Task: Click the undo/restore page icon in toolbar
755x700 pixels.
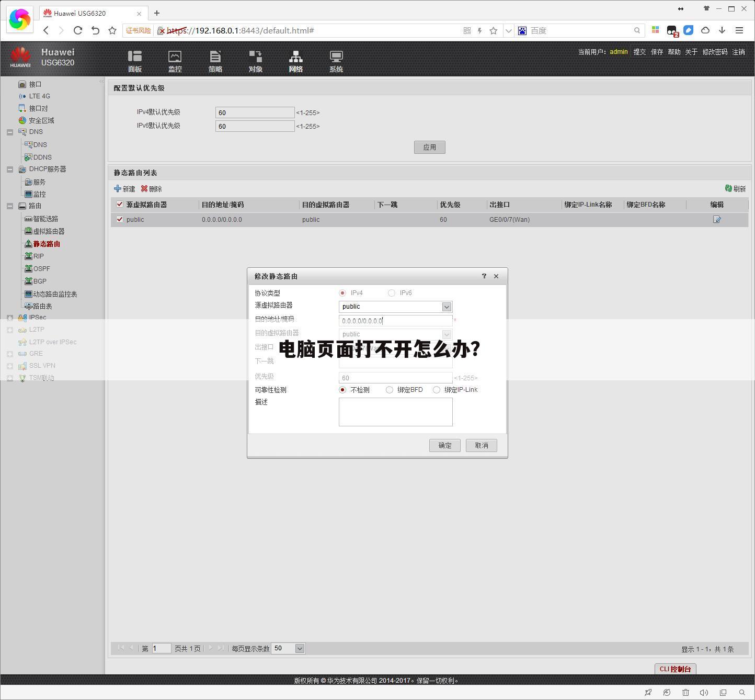Action: (x=95, y=30)
